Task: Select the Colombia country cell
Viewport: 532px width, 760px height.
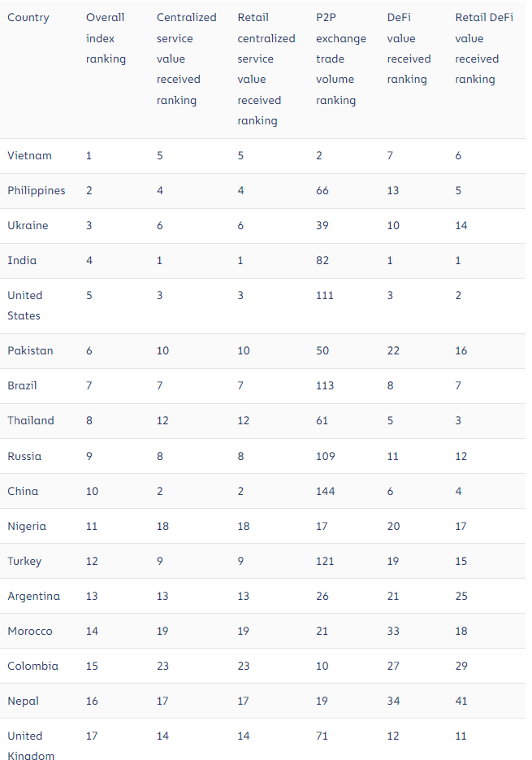Action: [33, 666]
